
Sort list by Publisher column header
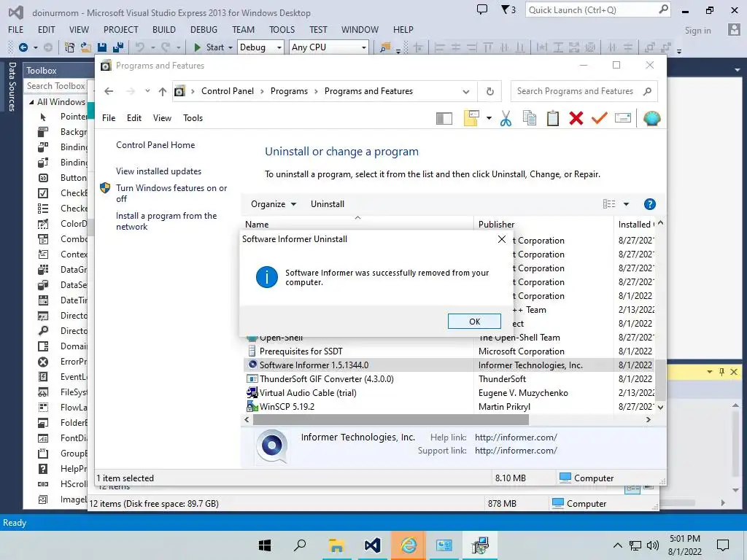pyautogui.click(x=543, y=225)
